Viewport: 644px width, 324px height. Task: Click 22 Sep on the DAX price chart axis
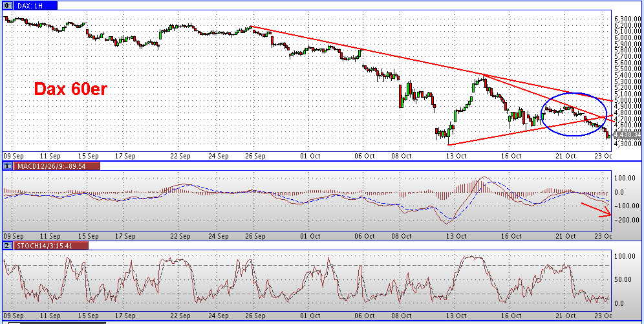(180, 156)
